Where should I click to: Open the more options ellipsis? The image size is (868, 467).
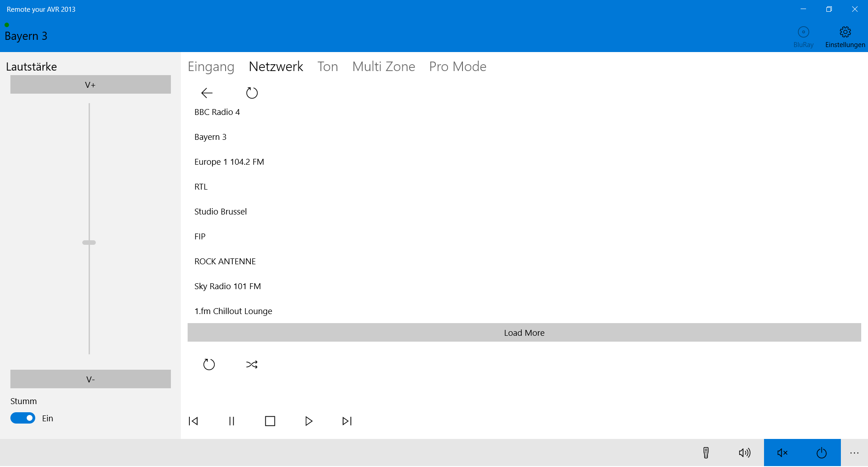click(x=854, y=453)
